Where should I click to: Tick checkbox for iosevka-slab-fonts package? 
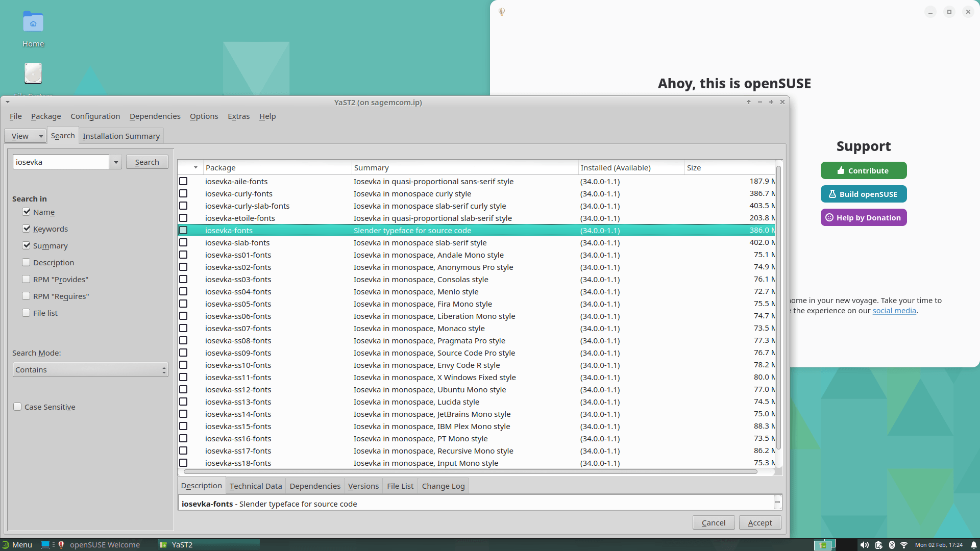click(183, 242)
